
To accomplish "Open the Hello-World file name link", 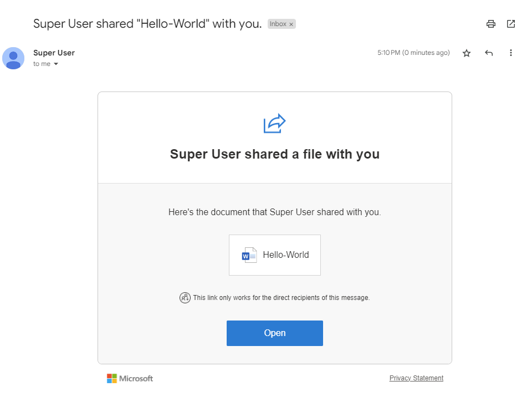I will pyautogui.click(x=285, y=255).
